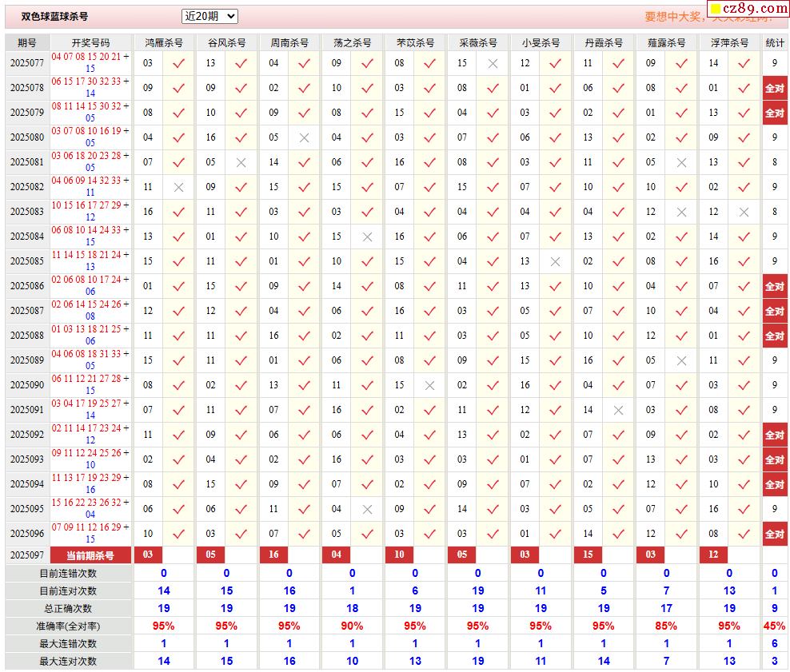
Task: Click issue number 2025085
Action: pyautogui.click(x=27, y=262)
